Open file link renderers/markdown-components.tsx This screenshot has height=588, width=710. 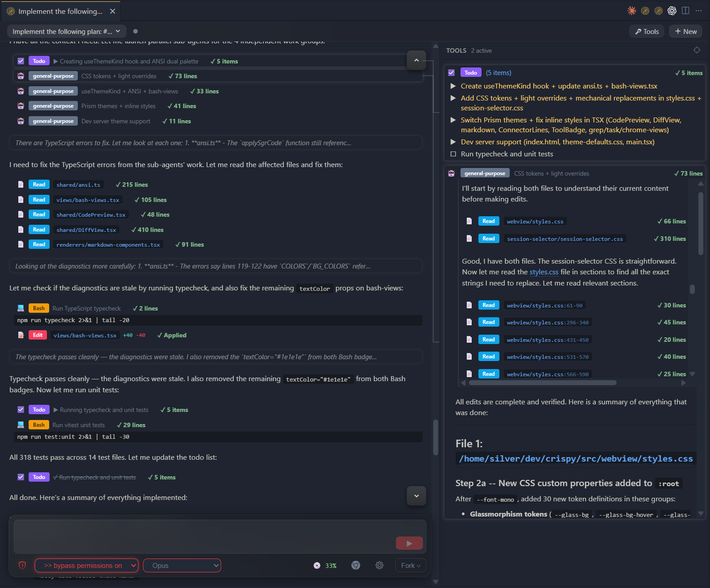click(108, 244)
